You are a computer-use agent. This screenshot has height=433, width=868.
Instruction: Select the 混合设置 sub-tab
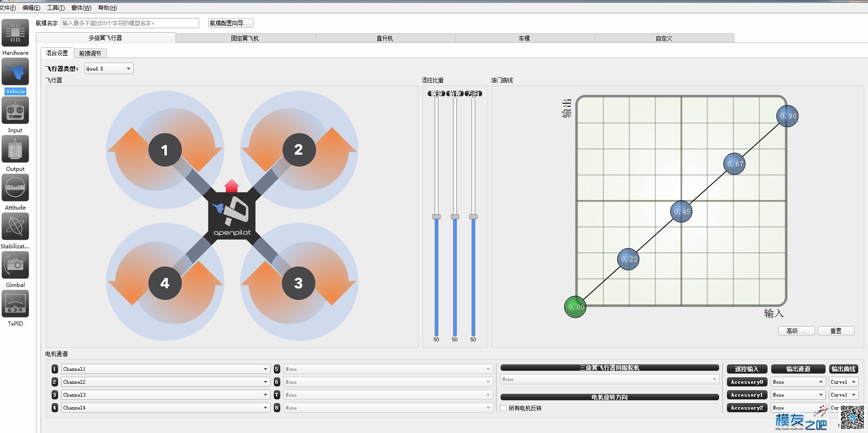(x=57, y=53)
